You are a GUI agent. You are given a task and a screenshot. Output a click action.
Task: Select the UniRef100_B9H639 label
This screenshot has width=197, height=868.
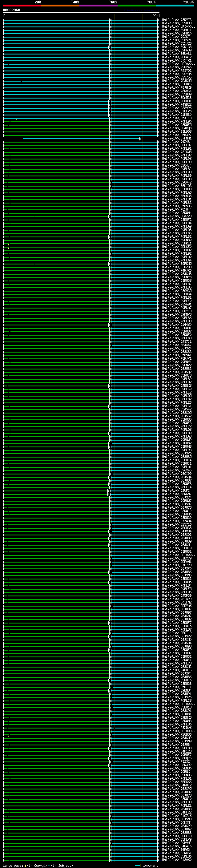(176, 50)
